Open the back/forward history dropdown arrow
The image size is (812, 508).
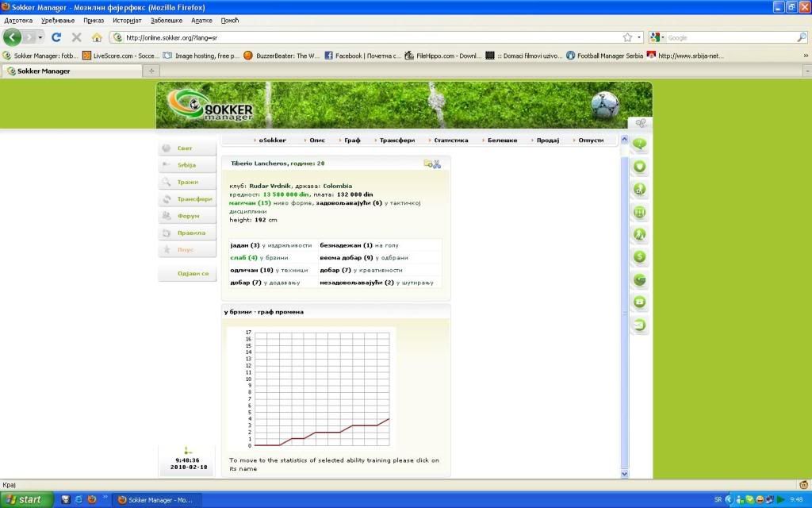coord(40,37)
